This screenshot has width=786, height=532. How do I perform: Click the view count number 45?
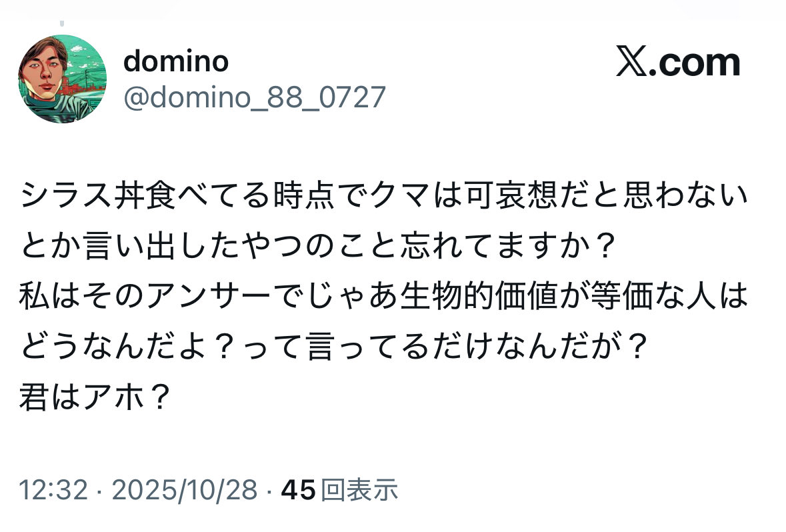click(x=298, y=491)
